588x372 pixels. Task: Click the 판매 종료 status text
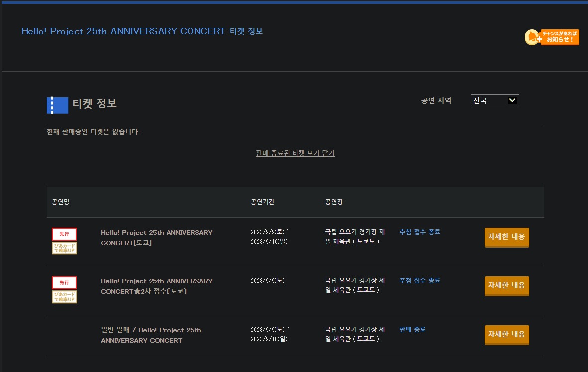pyautogui.click(x=412, y=329)
